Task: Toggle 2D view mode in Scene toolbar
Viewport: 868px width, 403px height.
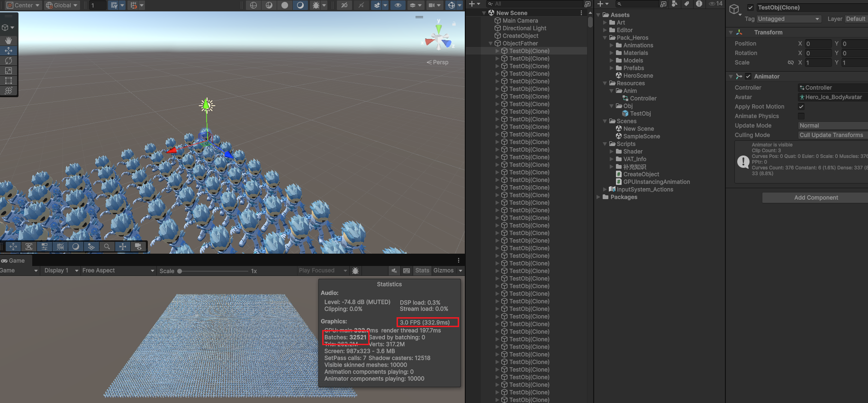Action: 344,5
